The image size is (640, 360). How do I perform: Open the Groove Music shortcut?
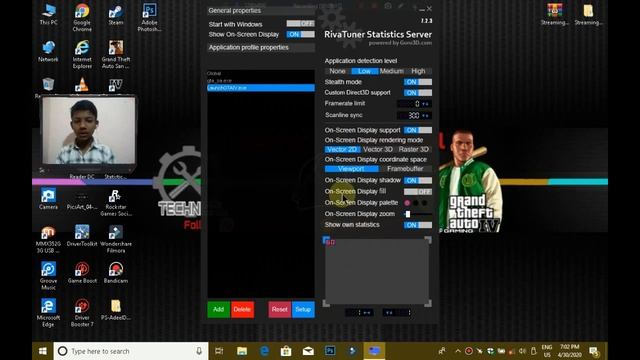point(48,276)
